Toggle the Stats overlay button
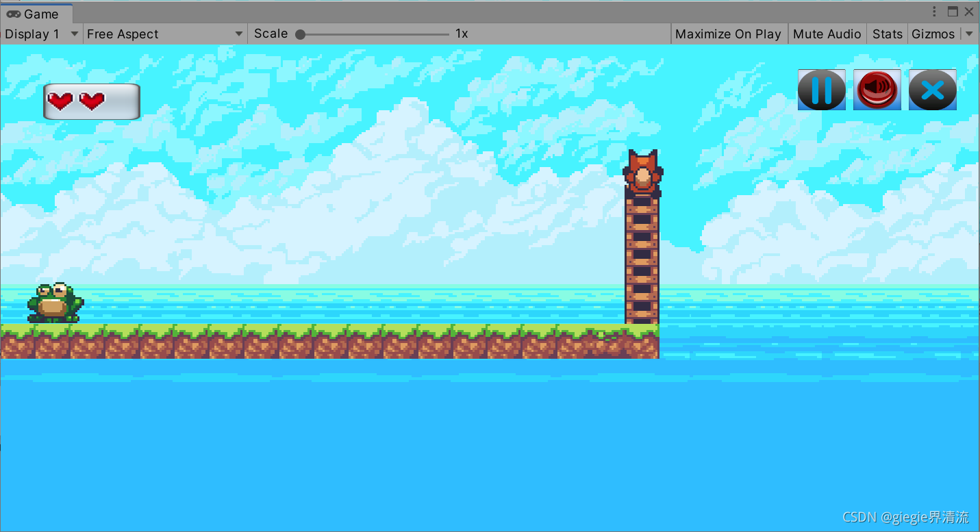This screenshot has width=980, height=532. [887, 34]
